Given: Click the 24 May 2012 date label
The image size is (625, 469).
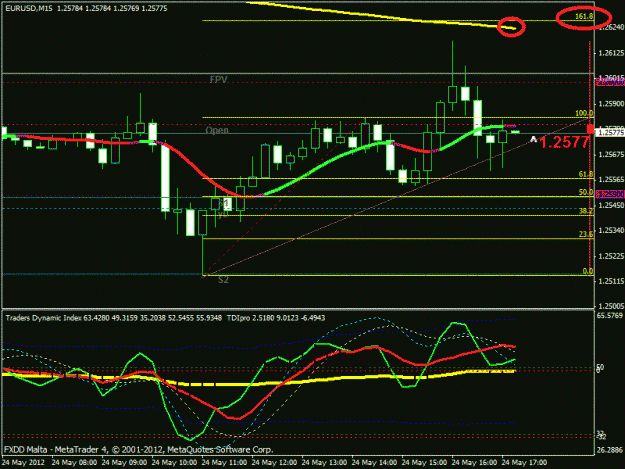Looking at the screenshot, I should click(23, 463).
